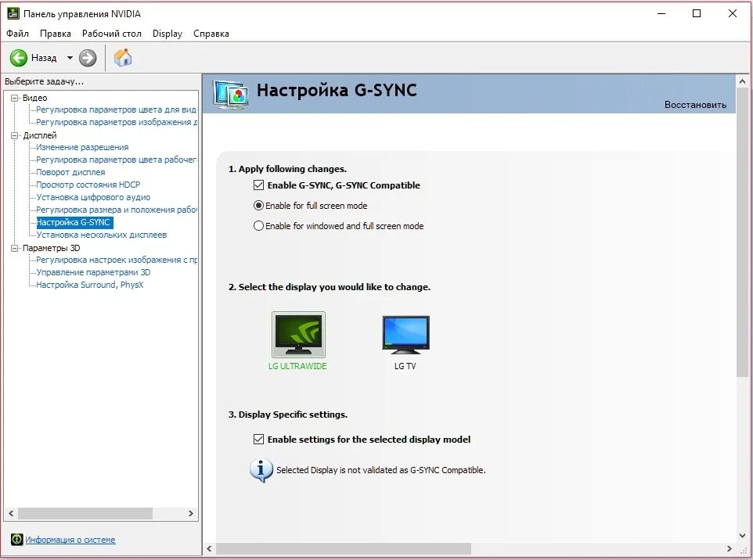Toggle Enable settings for the selected display model

point(258,439)
